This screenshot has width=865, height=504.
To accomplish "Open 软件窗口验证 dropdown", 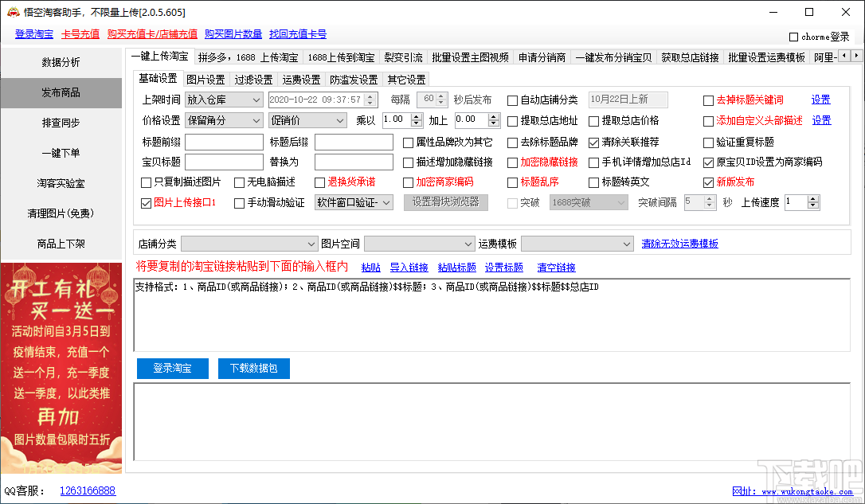I will (354, 202).
